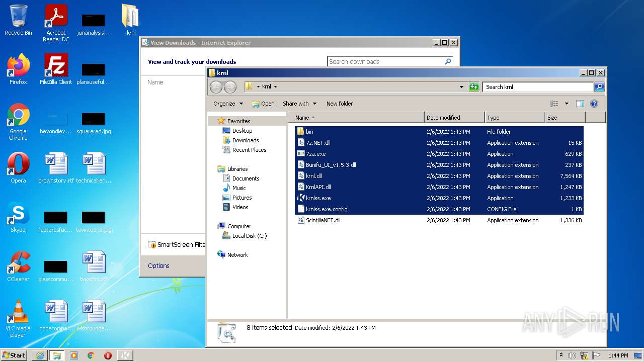Click Chrome icon in the taskbar
Viewport: 644px width, 362px height.
(x=91, y=355)
